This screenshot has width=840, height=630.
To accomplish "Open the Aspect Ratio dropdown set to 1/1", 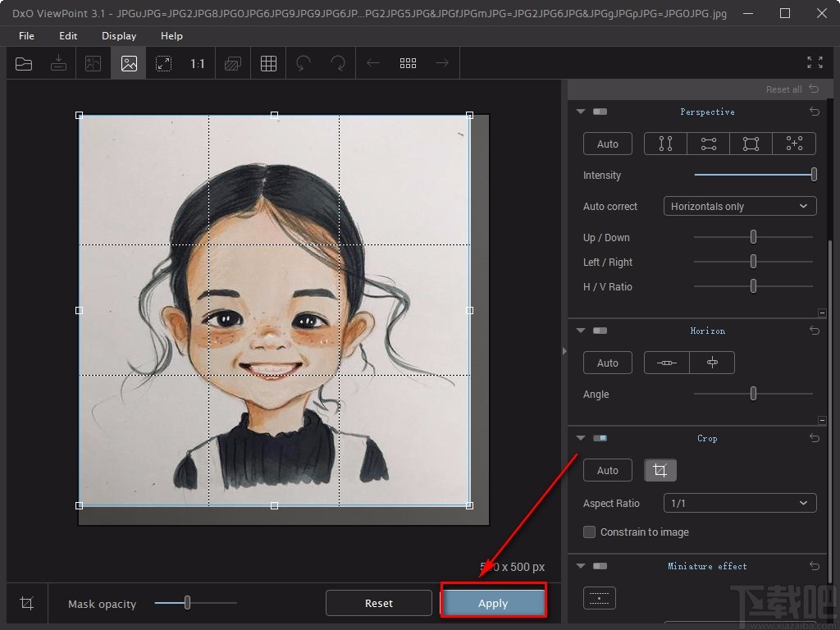I will (x=739, y=503).
